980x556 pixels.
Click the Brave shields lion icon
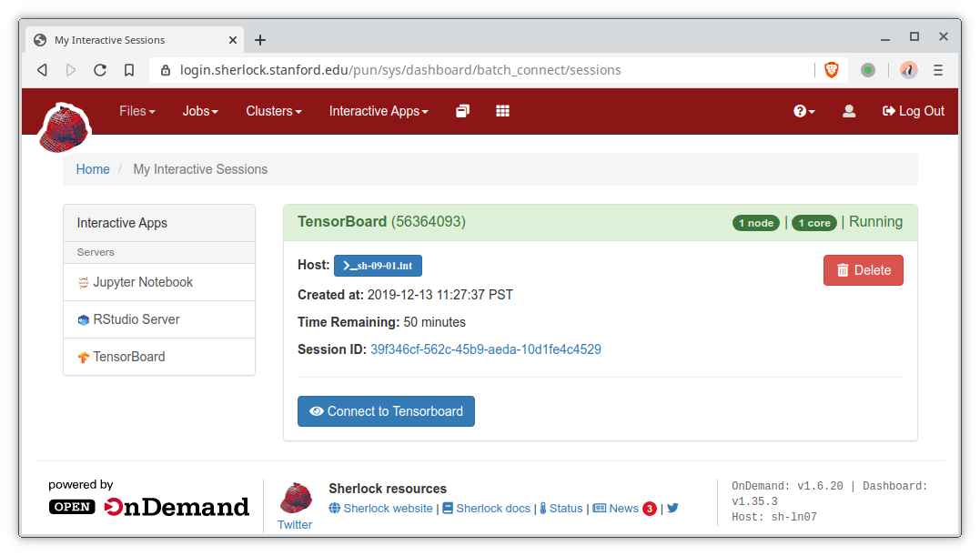(x=832, y=70)
